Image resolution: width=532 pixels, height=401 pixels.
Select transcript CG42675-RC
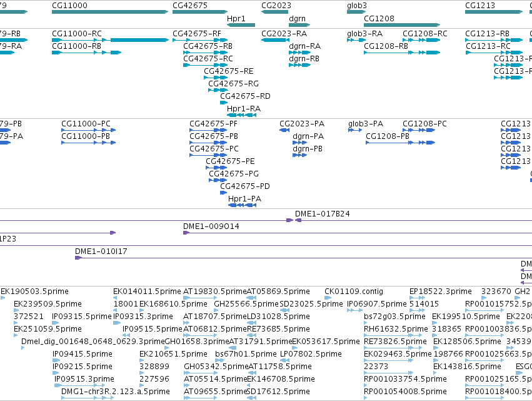pos(205,65)
